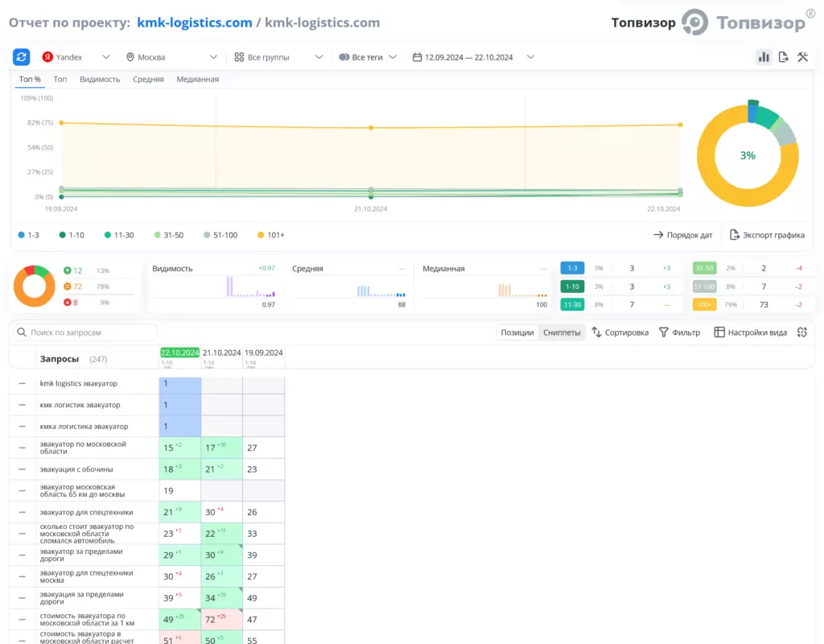The image size is (824, 644).
Task: Toggle the 31-50 series in chart legend
Action: point(169,235)
